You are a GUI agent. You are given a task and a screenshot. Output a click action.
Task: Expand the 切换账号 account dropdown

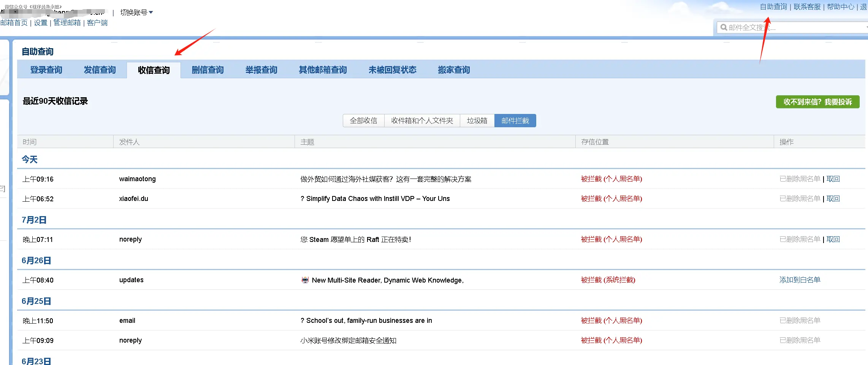tap(136, 13)
